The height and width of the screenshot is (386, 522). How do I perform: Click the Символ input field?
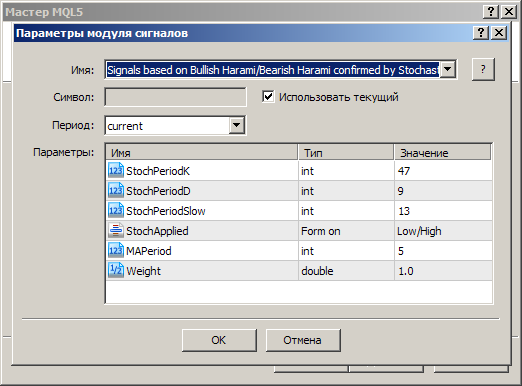click(x=175, y=97)
